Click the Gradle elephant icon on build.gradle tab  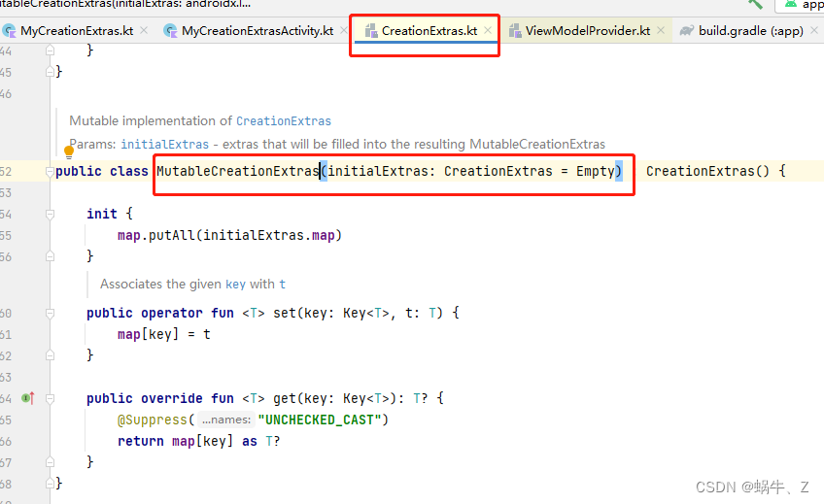point(686,31)
